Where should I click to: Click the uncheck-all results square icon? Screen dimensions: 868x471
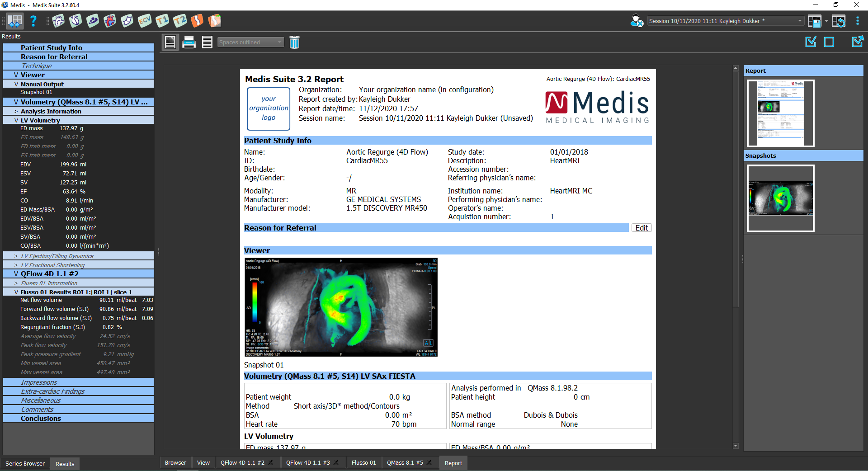point(830,42)
